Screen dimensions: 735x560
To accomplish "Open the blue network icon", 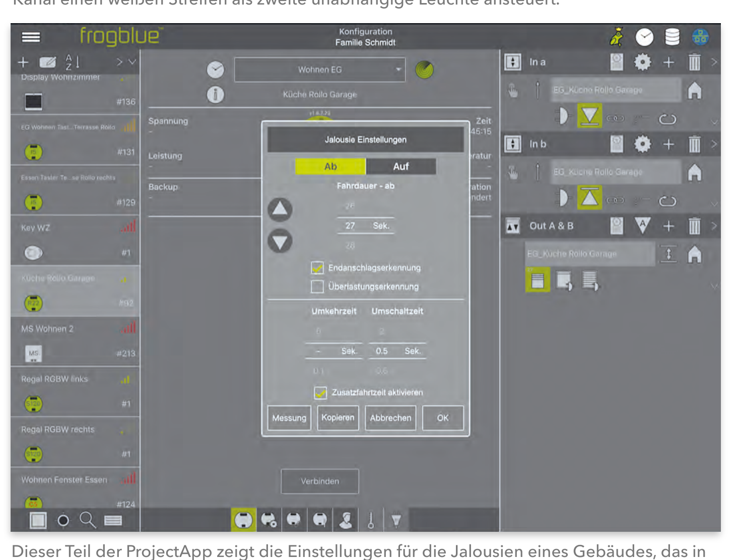I will point(700,37).
